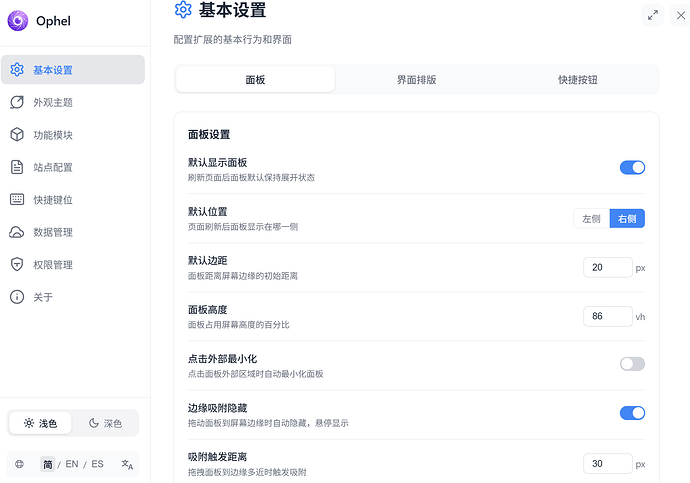690x483 pixels.
Task: Open the 关于 info icon
Action: (17, 297)
